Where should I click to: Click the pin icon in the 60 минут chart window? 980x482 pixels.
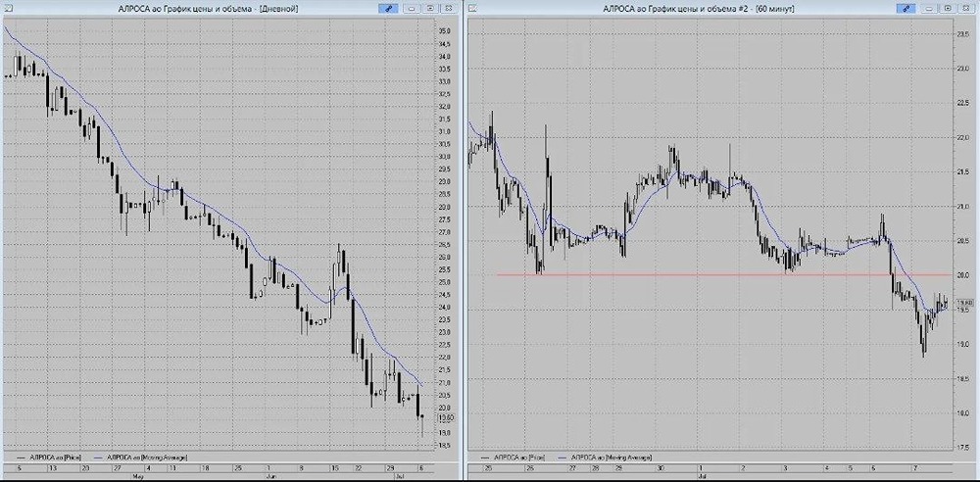click(x=905, y=9)
